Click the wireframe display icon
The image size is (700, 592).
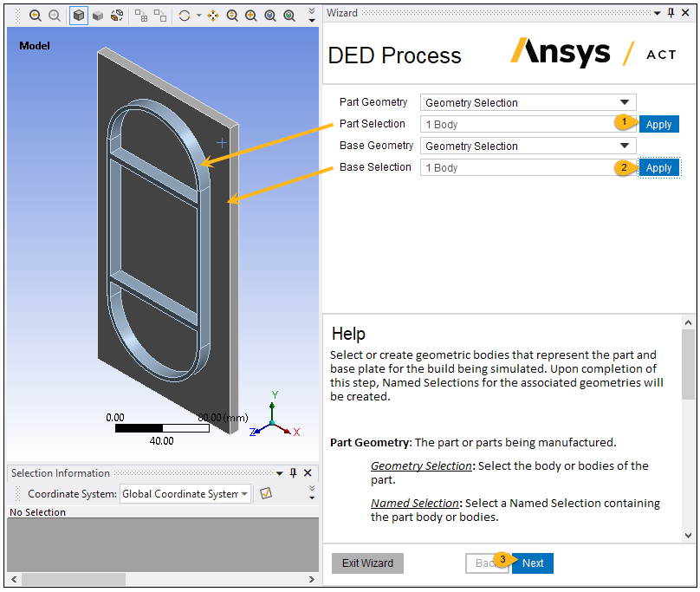tap(117, 16)
